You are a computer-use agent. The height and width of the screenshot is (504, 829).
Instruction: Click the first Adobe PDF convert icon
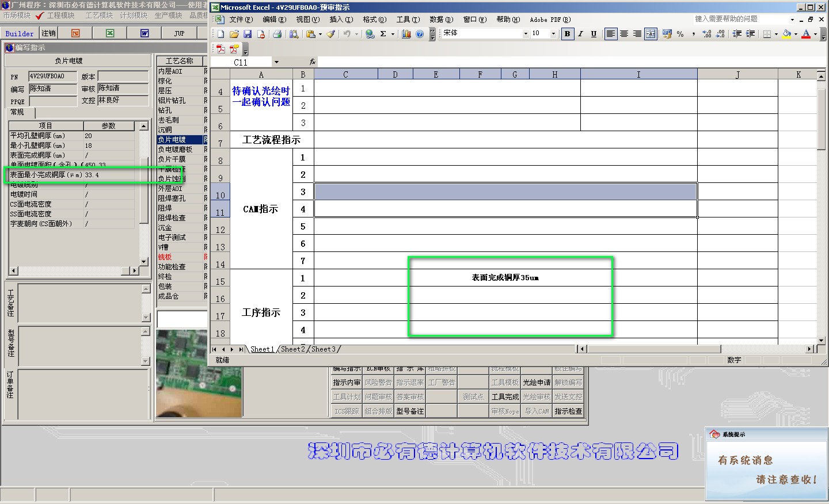tap(220, 49)
